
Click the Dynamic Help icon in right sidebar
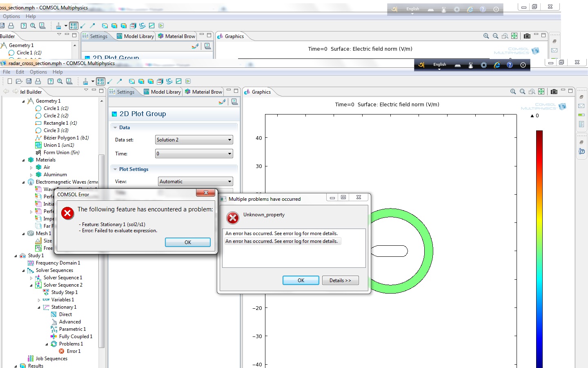581,151
